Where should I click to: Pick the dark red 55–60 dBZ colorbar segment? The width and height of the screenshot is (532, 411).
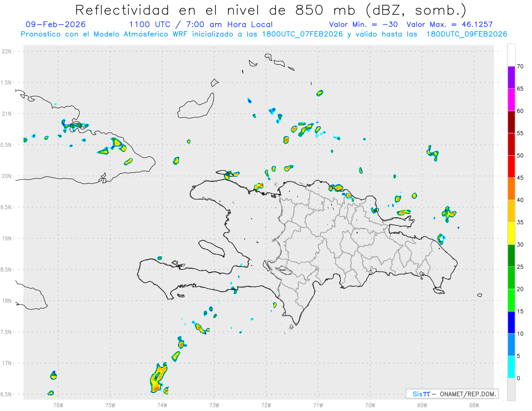511,122
